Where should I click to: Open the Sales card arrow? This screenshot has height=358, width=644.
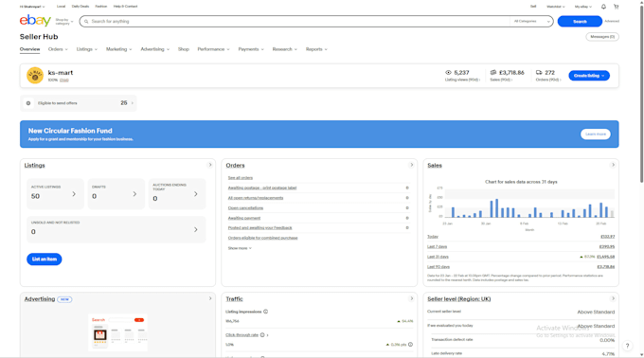[613, 165]
